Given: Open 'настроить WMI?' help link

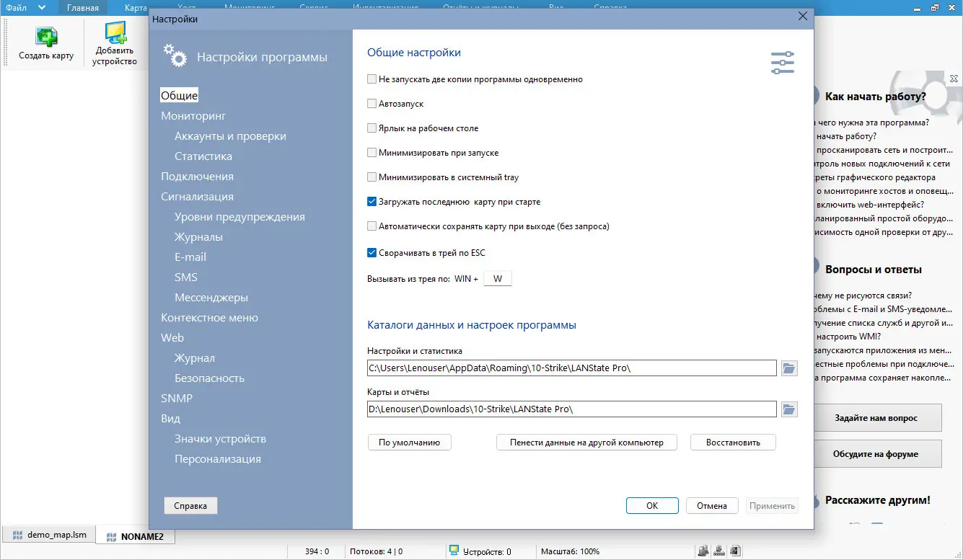Looking at the screenshot, I should (848, 337).
